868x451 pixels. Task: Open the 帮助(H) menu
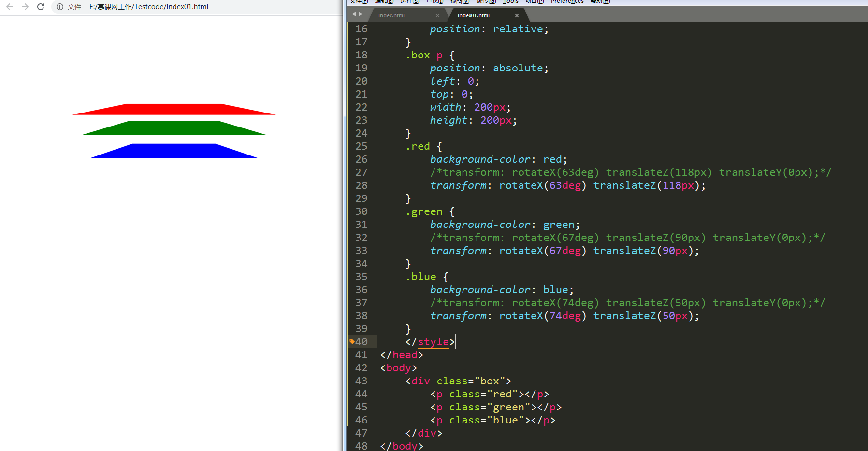tap(600, 2)
